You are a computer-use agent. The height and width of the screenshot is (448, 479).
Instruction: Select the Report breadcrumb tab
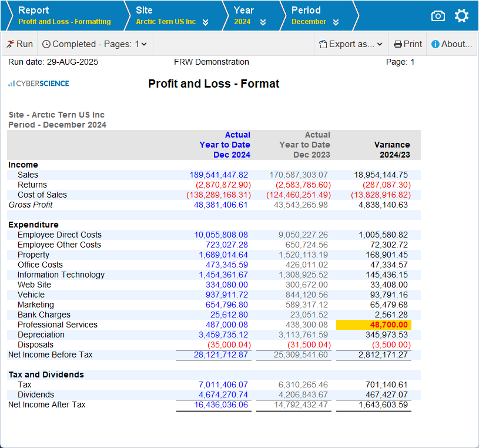click(64, 16)
